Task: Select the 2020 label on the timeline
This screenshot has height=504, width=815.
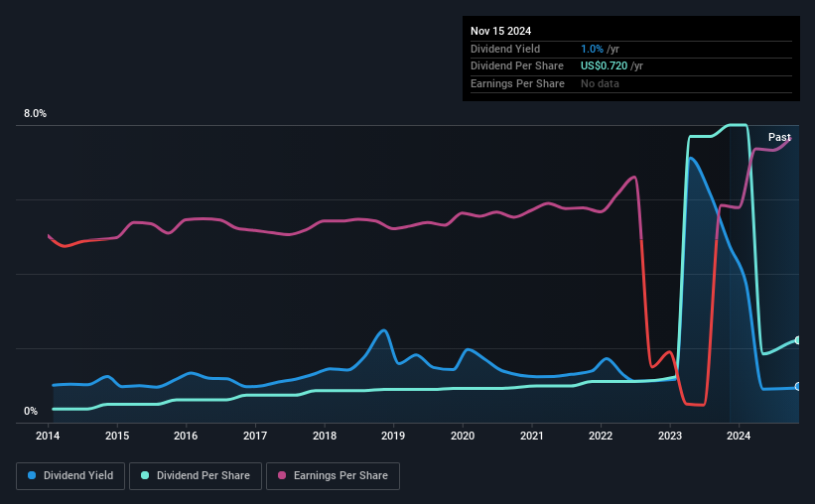Action: 463,436
